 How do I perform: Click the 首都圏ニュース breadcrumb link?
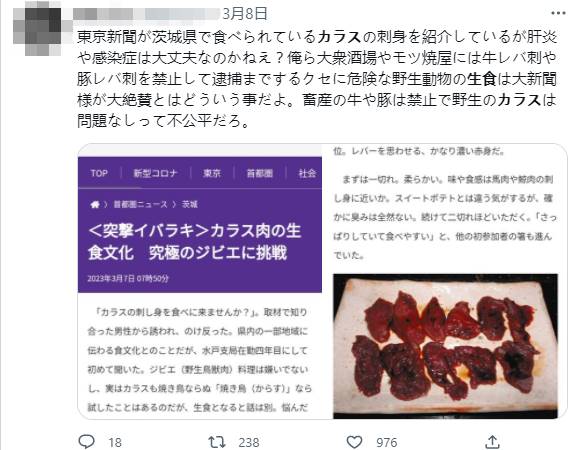point(140,204)
